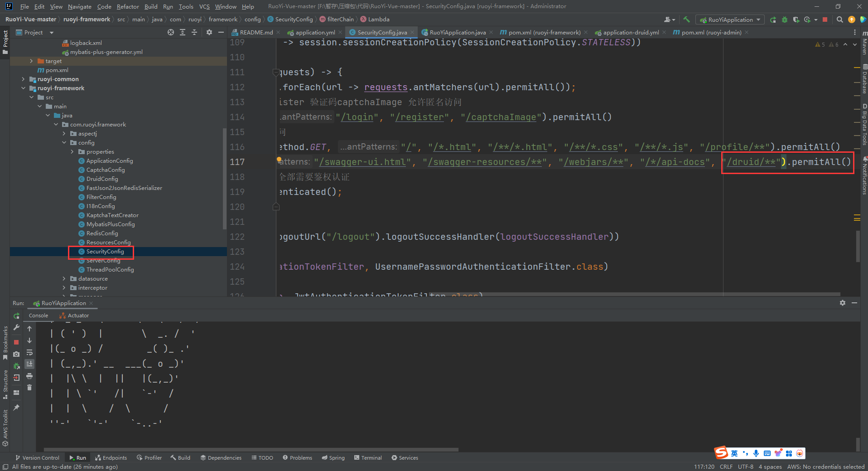This screenshot has width=868, height=471.
Task: Switch to Actuator tab in Run panel
Action: click(x=74, y=316)
